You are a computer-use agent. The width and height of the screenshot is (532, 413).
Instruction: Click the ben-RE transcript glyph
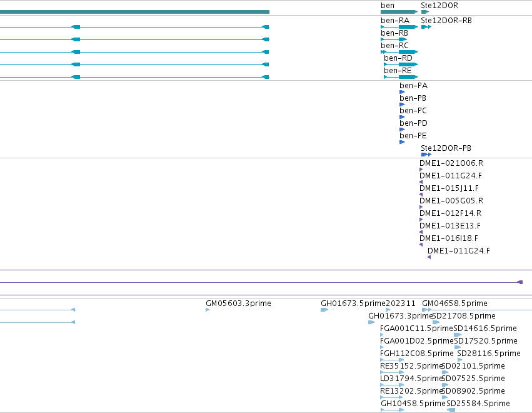click(x=401, y=77)
